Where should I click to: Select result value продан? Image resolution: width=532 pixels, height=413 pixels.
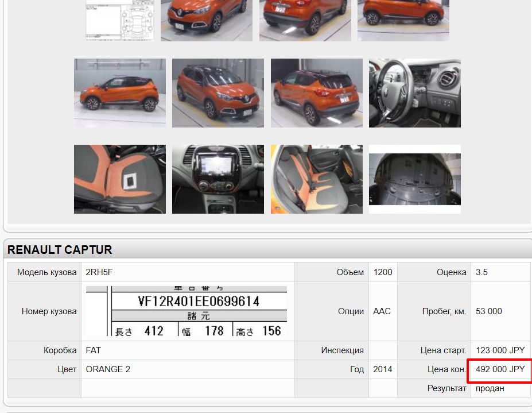[490, 388]
